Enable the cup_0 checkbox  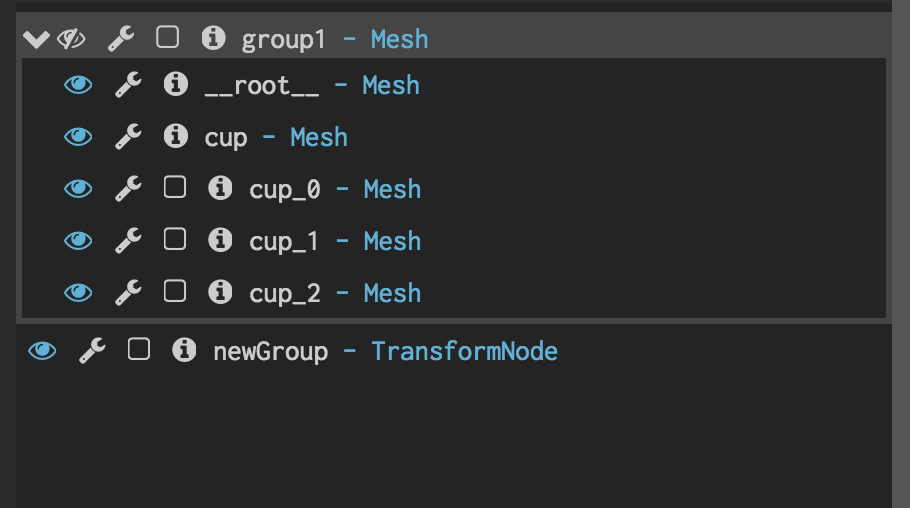[x=175, y=188]
